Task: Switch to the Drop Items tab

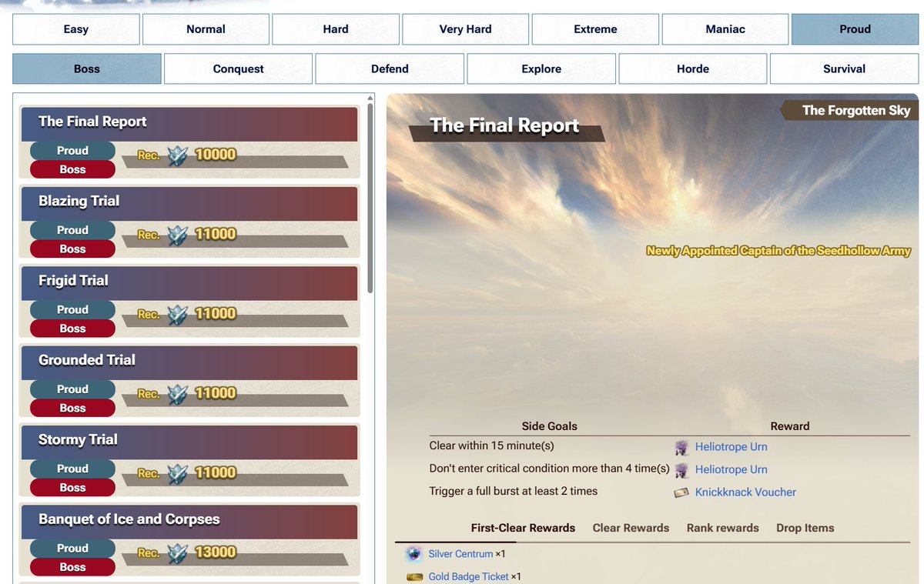Action: (805, 528)
